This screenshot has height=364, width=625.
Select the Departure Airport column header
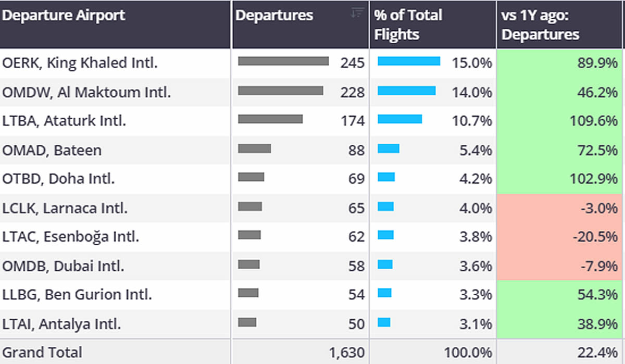coord(64,16)
